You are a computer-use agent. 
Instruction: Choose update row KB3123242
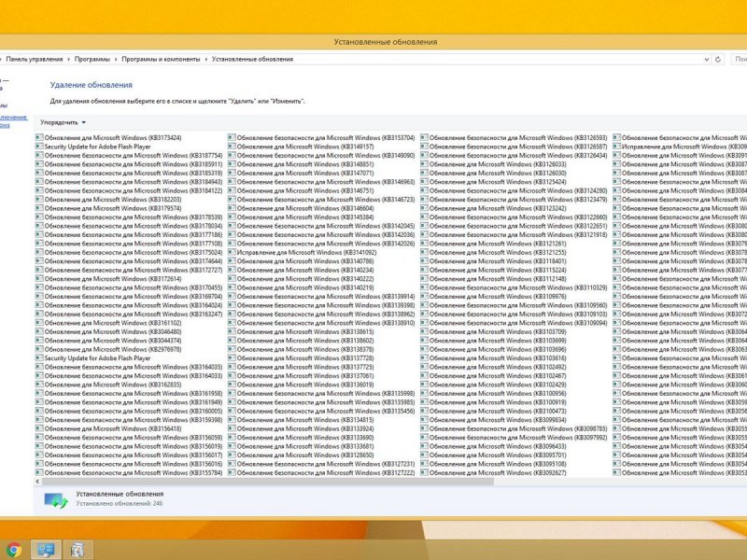pyautogui.click(x=494, y=208)
